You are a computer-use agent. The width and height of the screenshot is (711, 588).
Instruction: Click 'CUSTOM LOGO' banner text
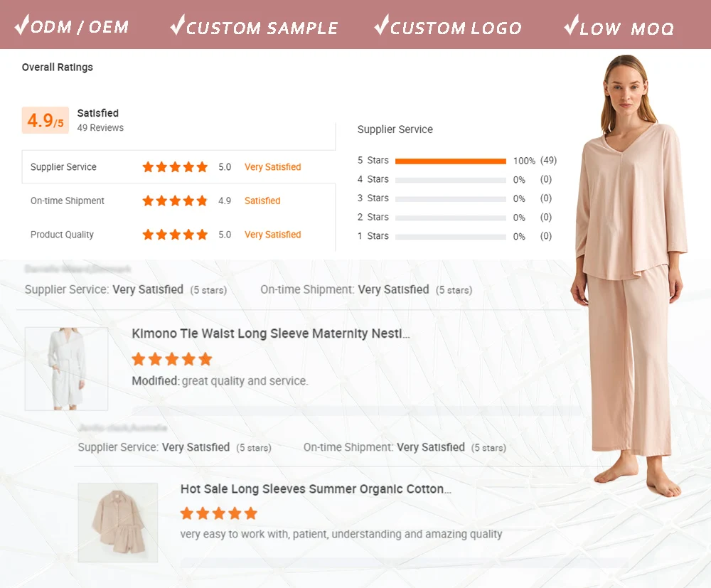click(x=456, y=28)
